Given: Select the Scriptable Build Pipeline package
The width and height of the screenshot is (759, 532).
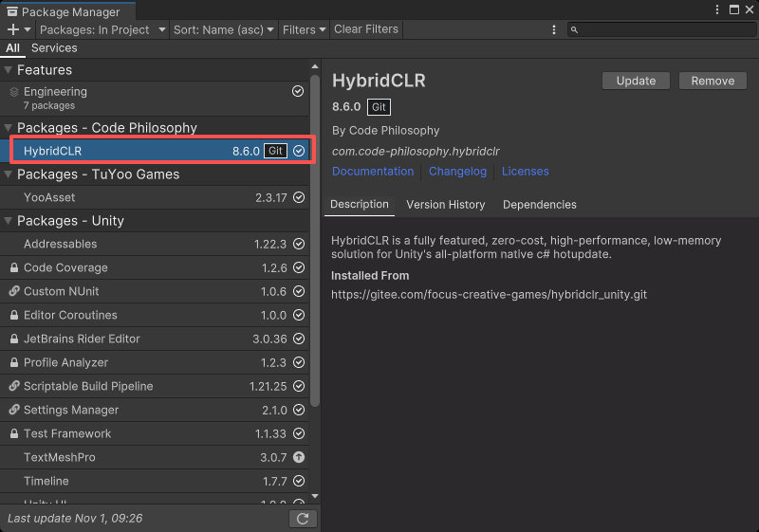Looking at the screenshot, I should (x=155, y=386).
